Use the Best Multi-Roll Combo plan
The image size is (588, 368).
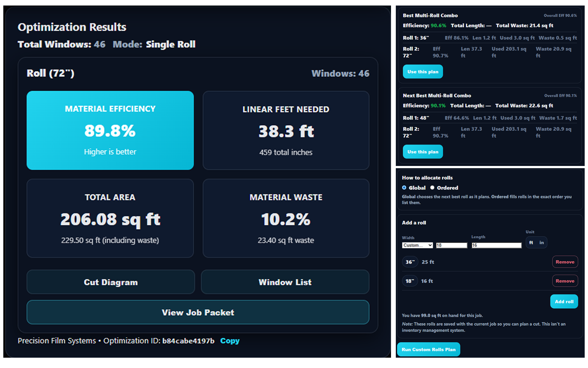tap(423, 71)
